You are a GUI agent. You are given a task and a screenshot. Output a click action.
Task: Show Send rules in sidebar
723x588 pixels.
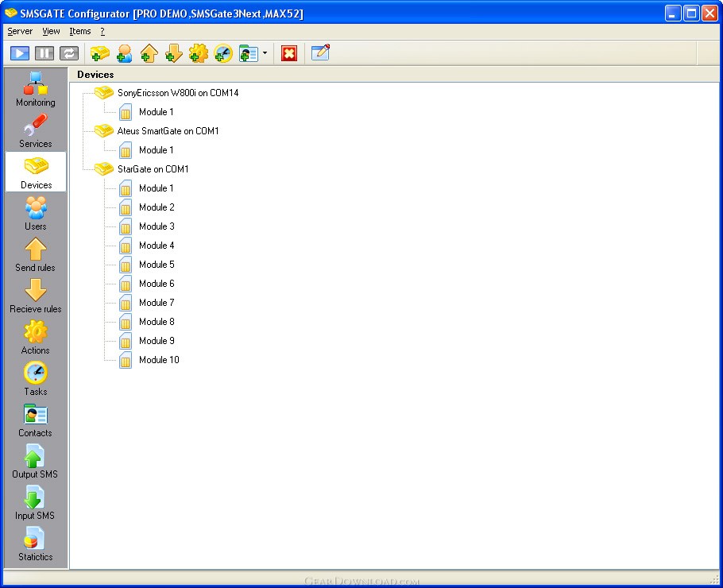[x=36, y=254]
